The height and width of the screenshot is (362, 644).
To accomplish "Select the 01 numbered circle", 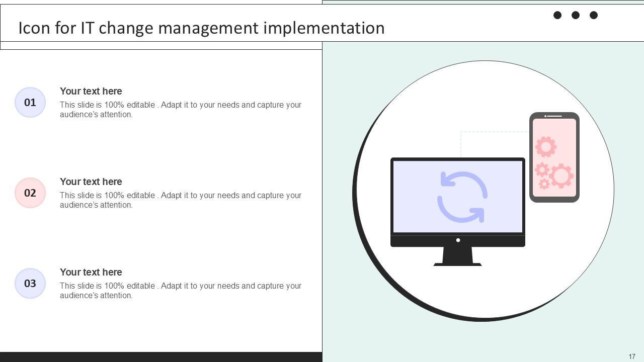I will [x=30, y=103].
